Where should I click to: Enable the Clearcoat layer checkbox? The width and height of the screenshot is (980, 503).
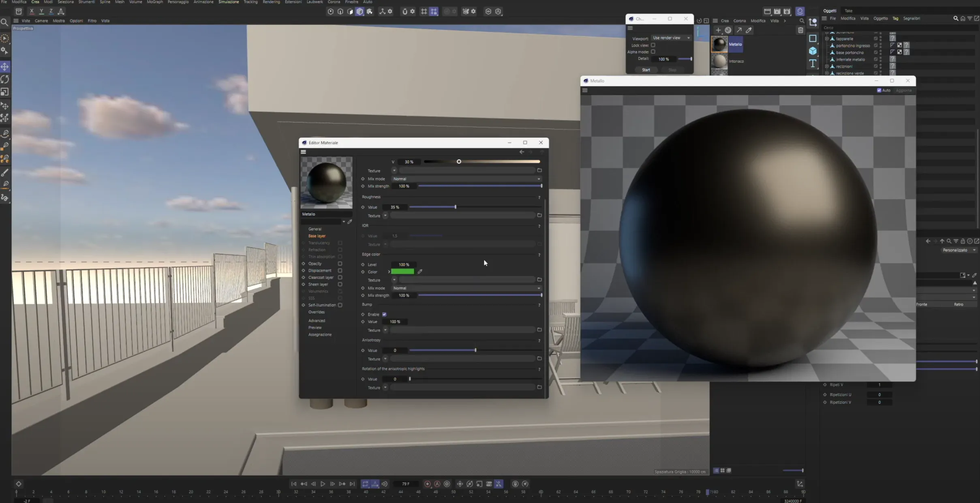(340, 278)
